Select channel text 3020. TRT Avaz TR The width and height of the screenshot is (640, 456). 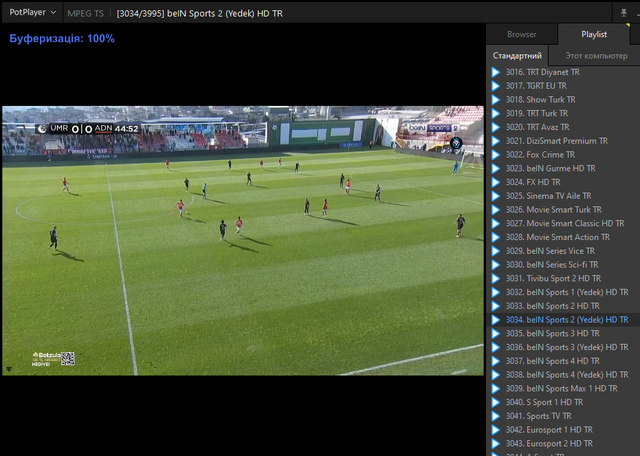tap(538, 127)
